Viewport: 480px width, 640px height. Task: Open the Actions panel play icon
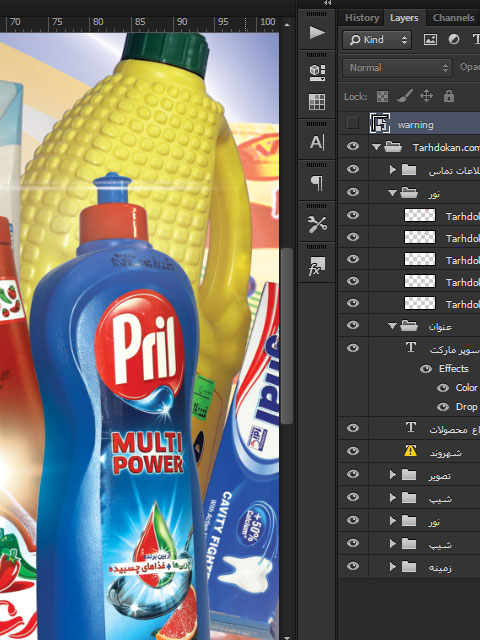point(317,32)
